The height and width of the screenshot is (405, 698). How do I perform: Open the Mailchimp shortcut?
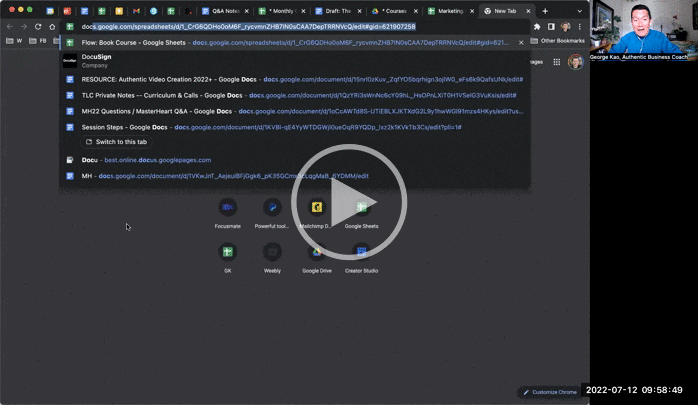pyautogui.click(x=317, y=213)
